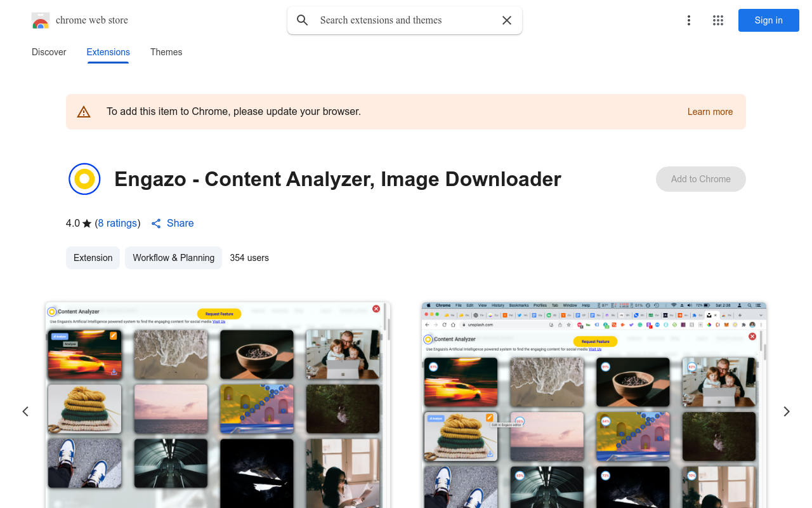This screenshot has height=508, width=812.
Task: Clear the search field with the X icon
Action: (x=507, y=20)
